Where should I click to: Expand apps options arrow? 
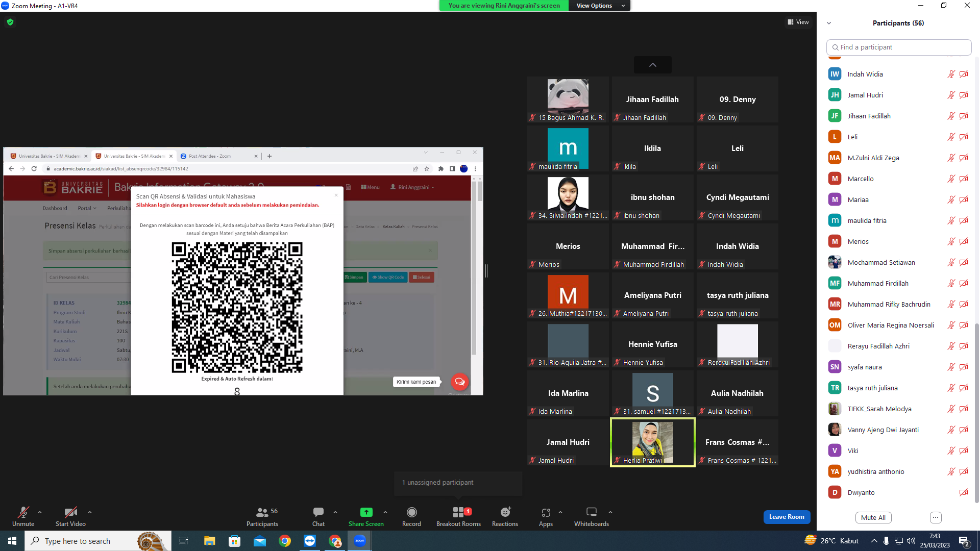coord(560,512)
